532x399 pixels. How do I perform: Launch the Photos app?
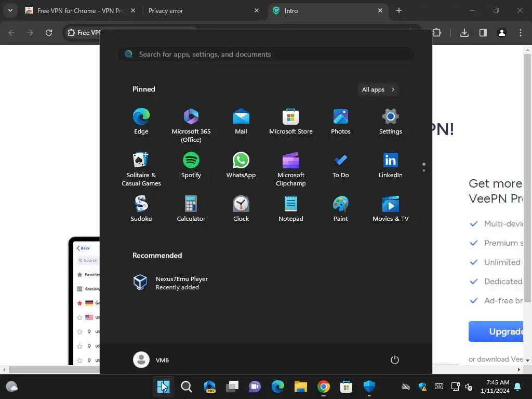341,122
